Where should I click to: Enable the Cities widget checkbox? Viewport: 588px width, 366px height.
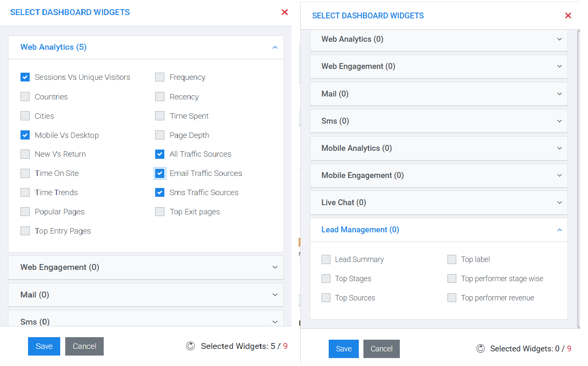[x=25, y=116]
